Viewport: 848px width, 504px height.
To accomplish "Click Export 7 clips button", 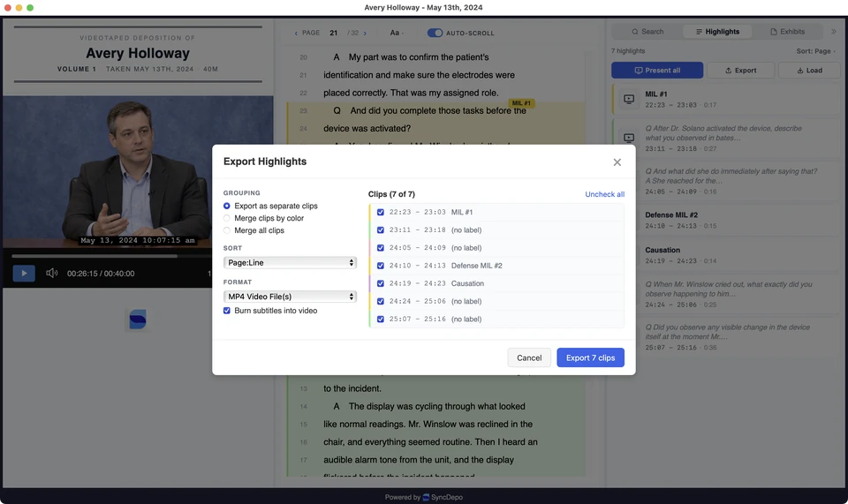I will [590, 357].
